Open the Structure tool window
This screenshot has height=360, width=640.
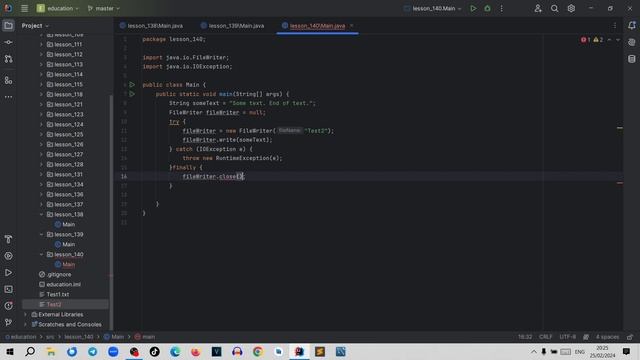click(8, 80)
